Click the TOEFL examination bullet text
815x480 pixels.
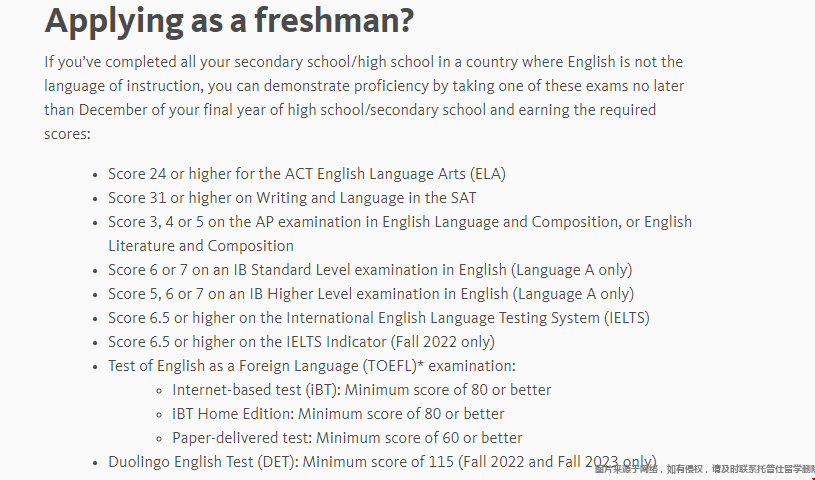tap(312, 366)
